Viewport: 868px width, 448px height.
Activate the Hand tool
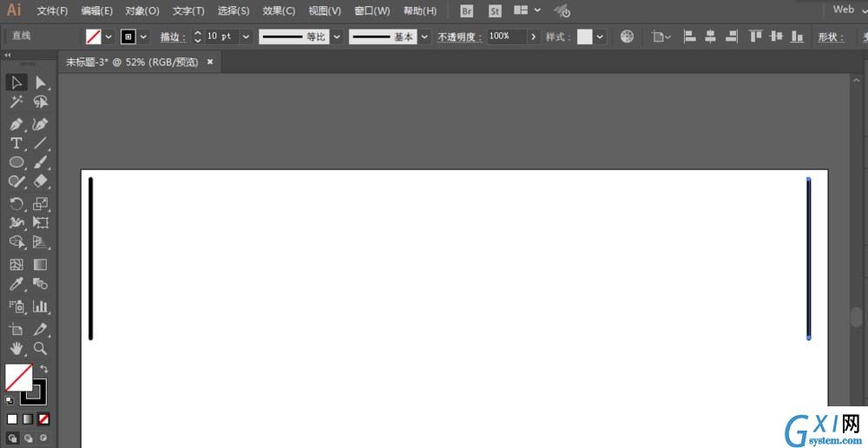click(16, 348)
